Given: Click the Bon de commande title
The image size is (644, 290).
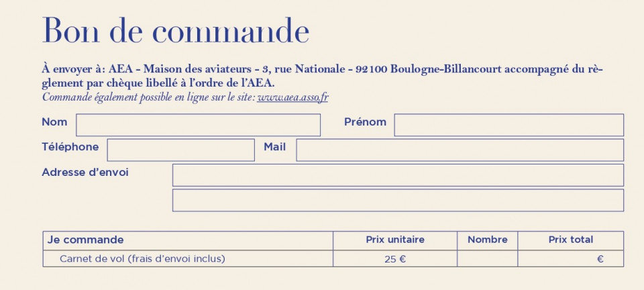Looking at the screenshot, I should [175, 31].
